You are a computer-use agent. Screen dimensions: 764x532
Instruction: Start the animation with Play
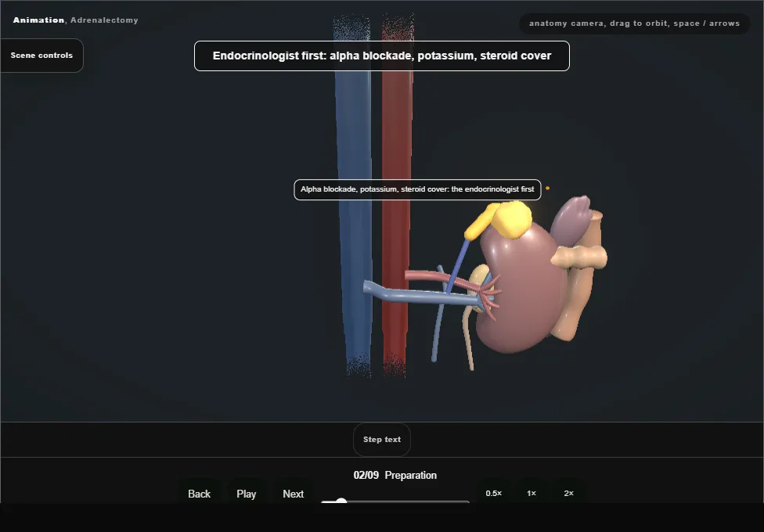coord(246,494)
